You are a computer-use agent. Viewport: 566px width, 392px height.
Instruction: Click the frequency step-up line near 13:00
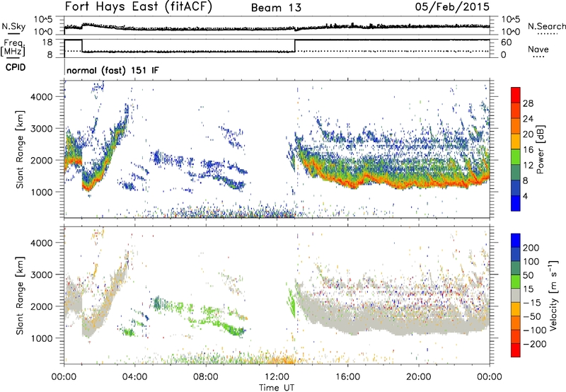tap(295, 45)
